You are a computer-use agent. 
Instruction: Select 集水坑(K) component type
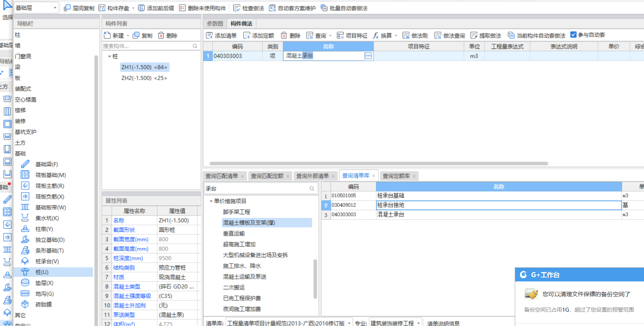pyautogui.click(x=47, y=218)
